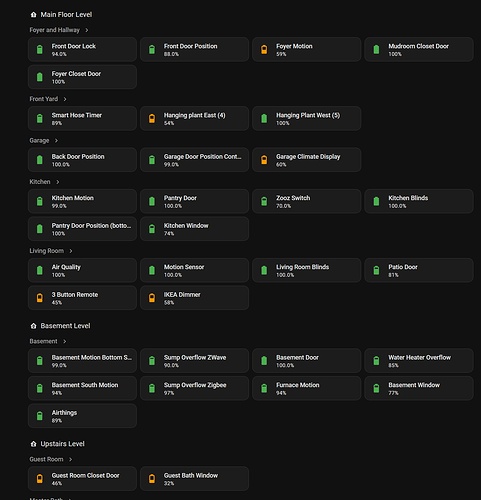This screenshot has height=500, width=481.
Task: Click the Hanging plant East battery icon
Action: pyautogui.click(x=152, y=119)
